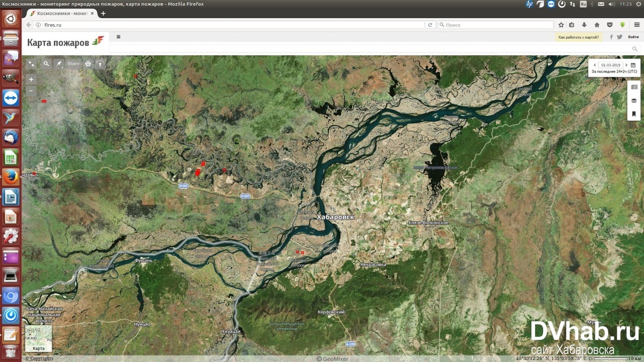Launch Files from the Ubuntu launcher

11,39
